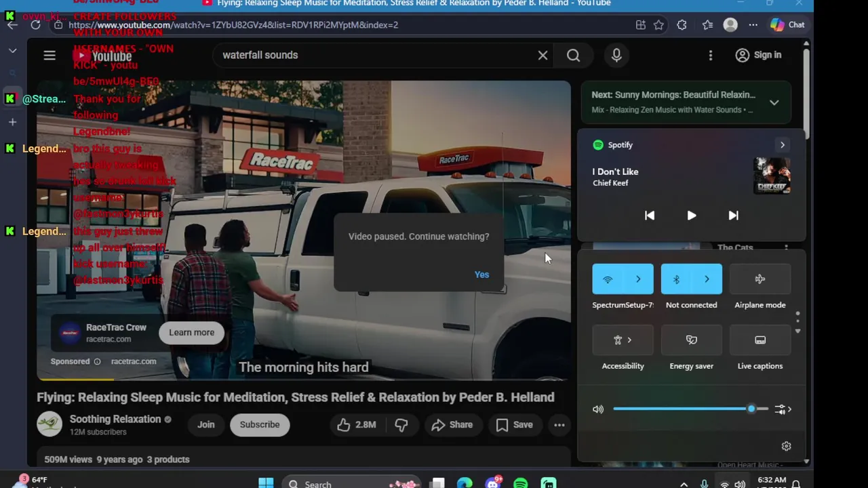This screenshot has height=488, width=868.
Task: Start voice search with microphone icon
Action: (616, 55)
